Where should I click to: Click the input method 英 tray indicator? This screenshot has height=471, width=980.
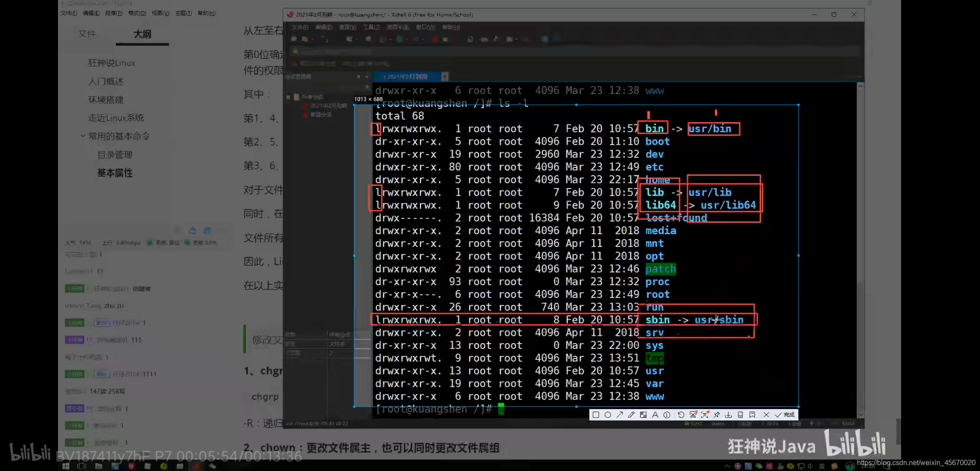pos(822,466)
